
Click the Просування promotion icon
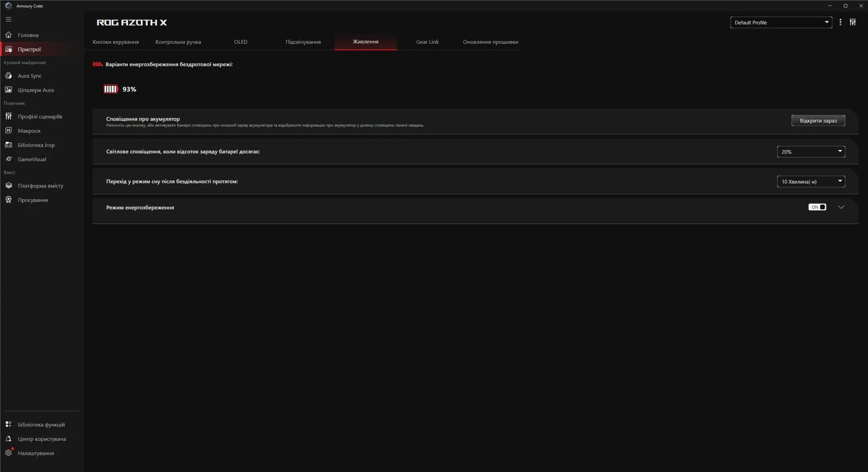tap(9, 200)
